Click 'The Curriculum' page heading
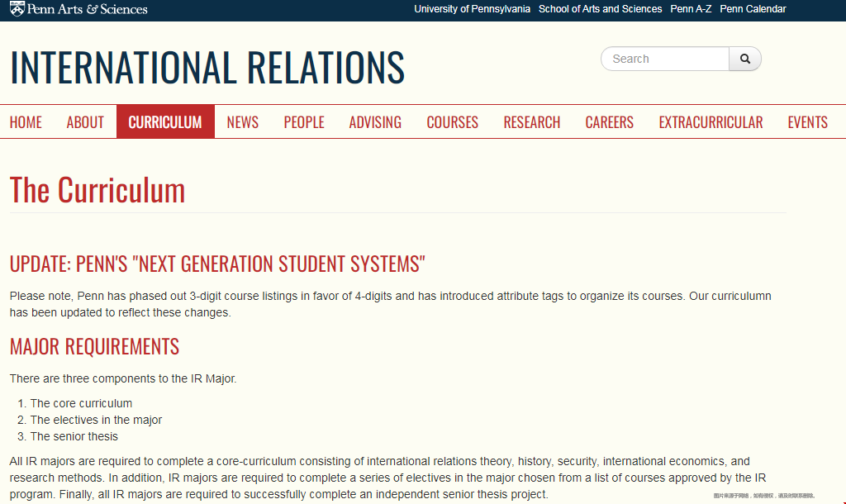The height and width of the screenshot is (504, 846). click(x=97, y=191)
